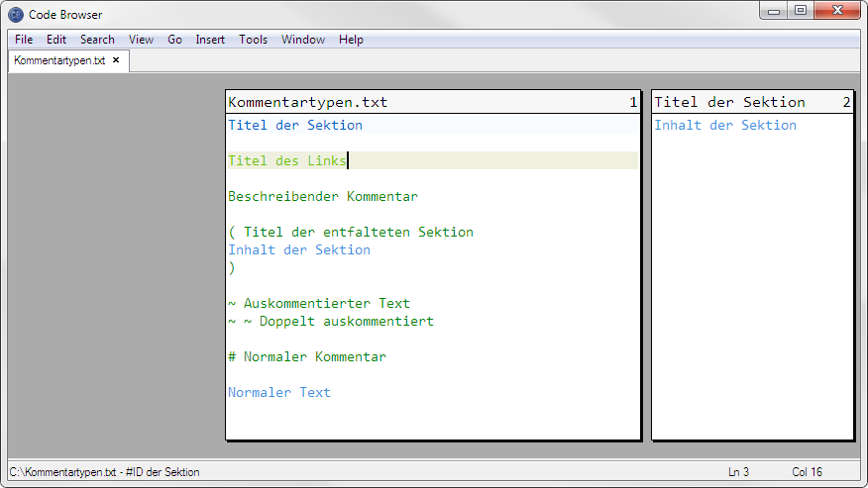Click the 'Col 16' status indicator

(x=808, y=472)
